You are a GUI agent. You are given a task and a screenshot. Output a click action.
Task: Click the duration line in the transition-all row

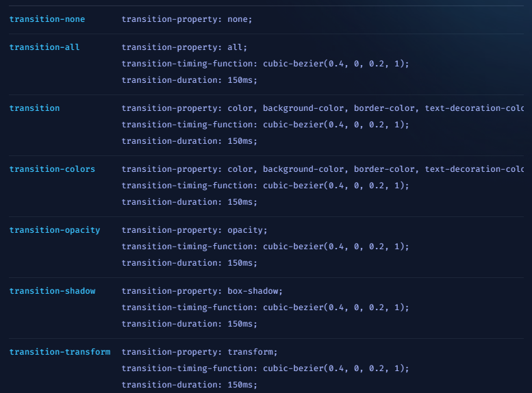click(x=190, y=80)
